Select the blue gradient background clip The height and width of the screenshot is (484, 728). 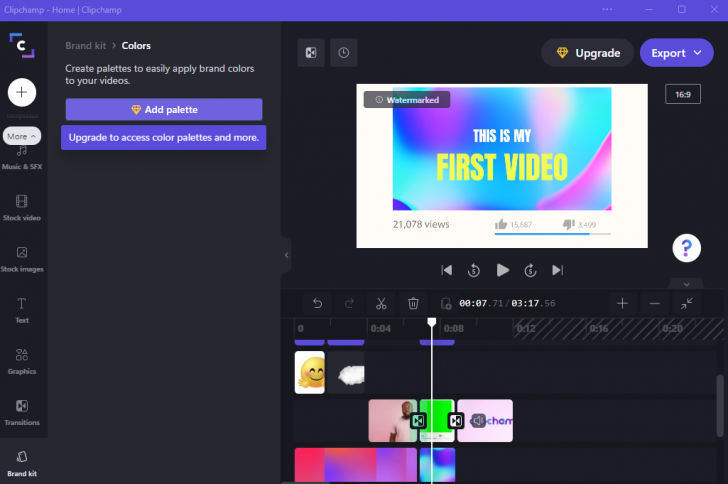(437, 465)
